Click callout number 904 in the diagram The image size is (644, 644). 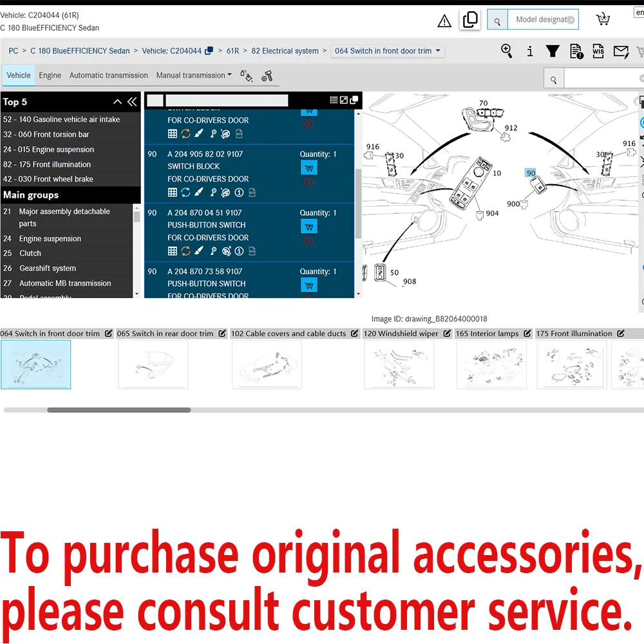point(492,213)
